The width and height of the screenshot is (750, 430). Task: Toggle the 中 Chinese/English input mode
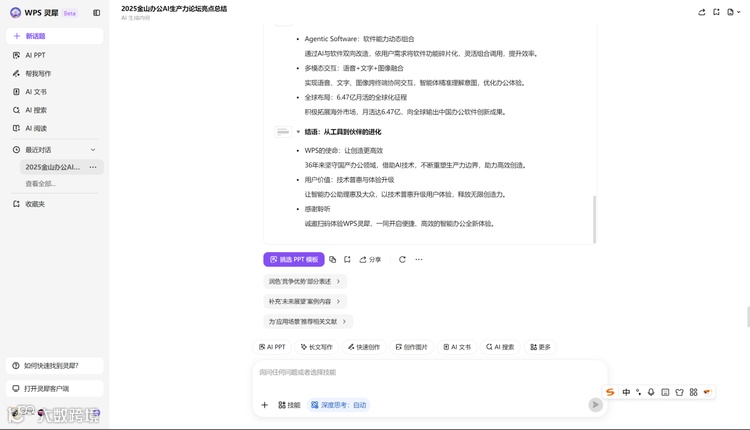pyautogui.click(x=626, y=392)
